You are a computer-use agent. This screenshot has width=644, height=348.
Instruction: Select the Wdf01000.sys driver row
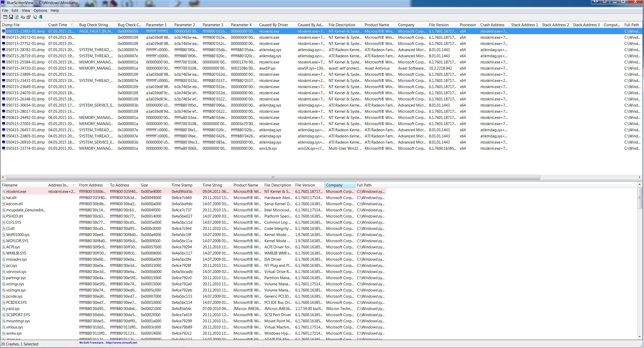click(x=18, y=235)
